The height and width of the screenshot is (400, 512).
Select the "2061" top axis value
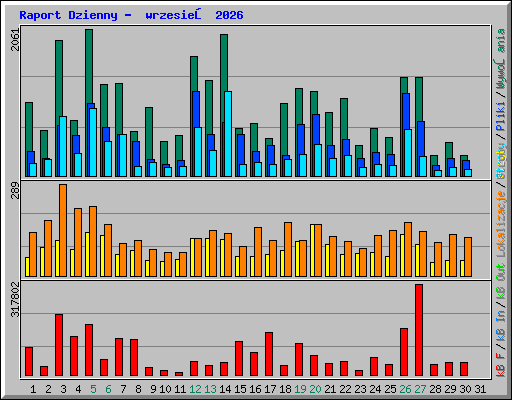[15, 40]
